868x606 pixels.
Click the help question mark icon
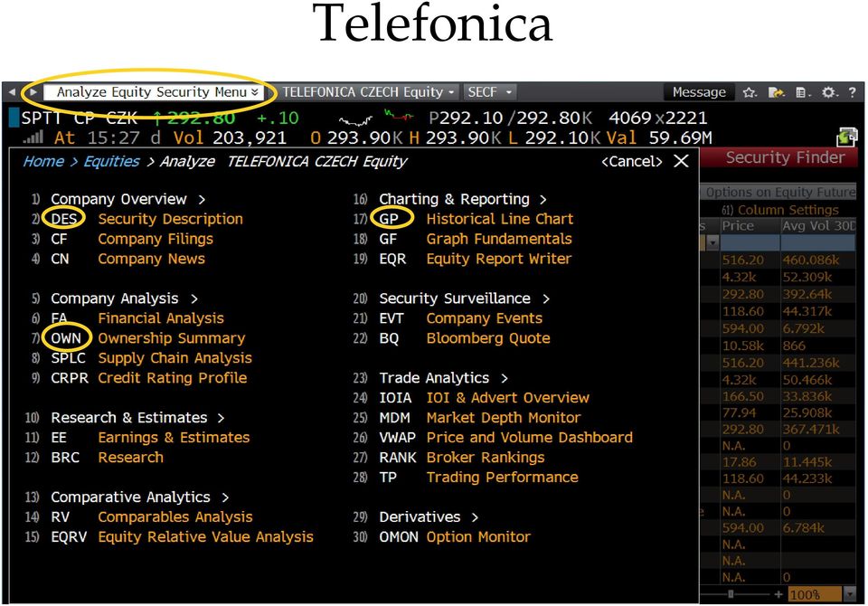point(852,92)
